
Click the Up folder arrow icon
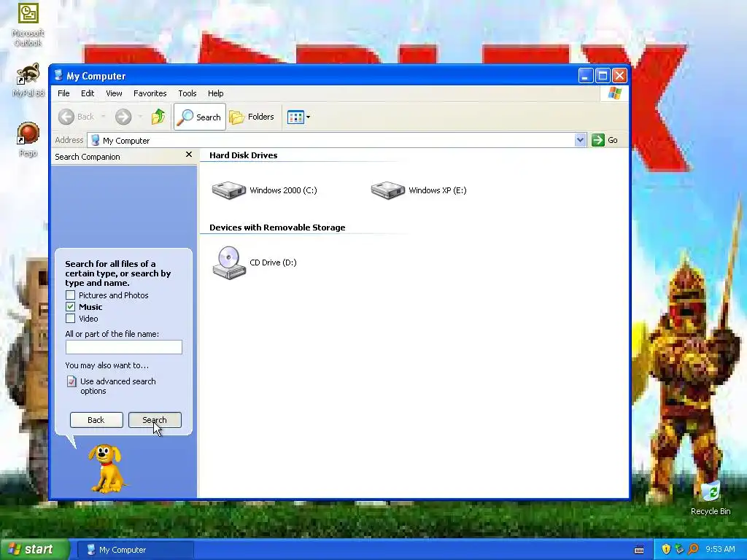(158, 117)
